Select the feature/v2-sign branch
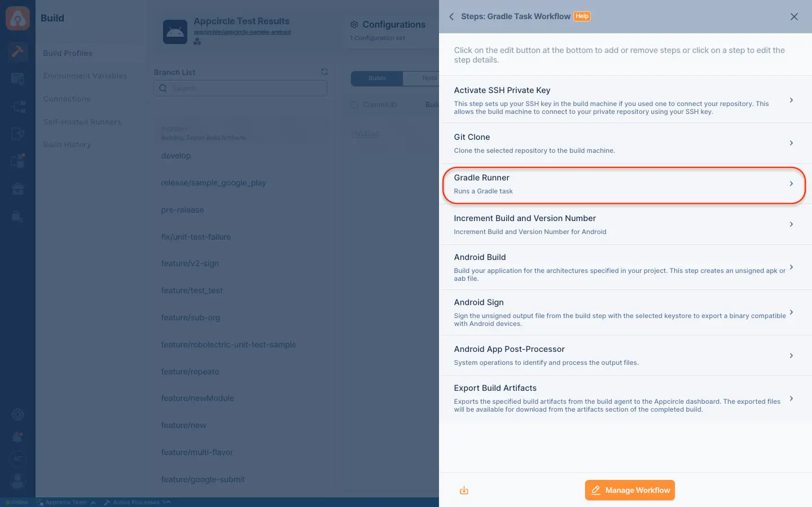812x507 pixels. click(190, 263)
